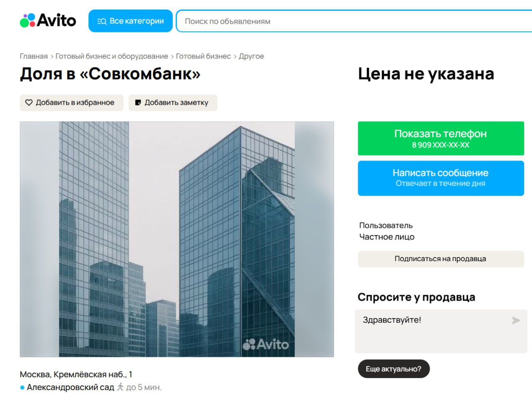Click the listing title Доля в «Совкомбанк»
This screenshot has height=395, width=532.
pos(110,74)
